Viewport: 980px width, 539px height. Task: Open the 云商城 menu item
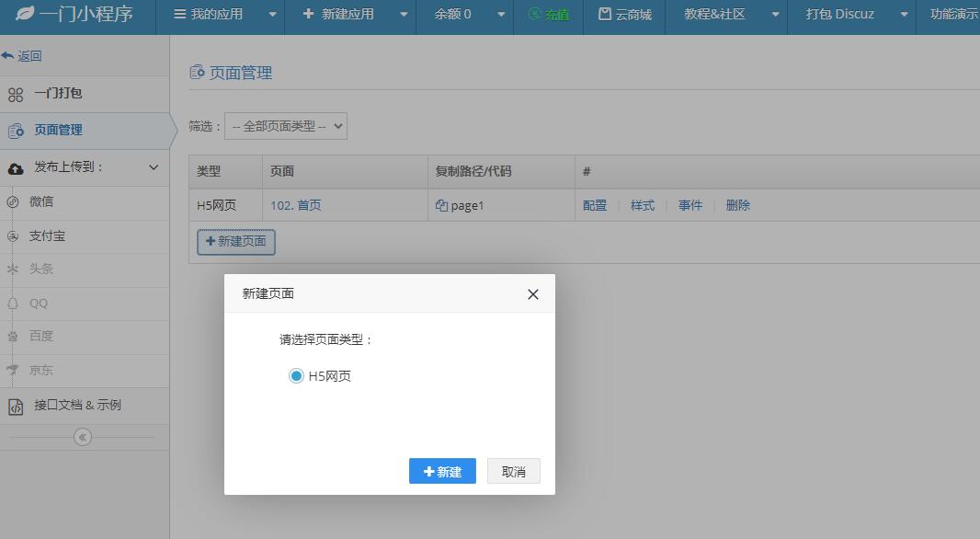coord(624,14)
